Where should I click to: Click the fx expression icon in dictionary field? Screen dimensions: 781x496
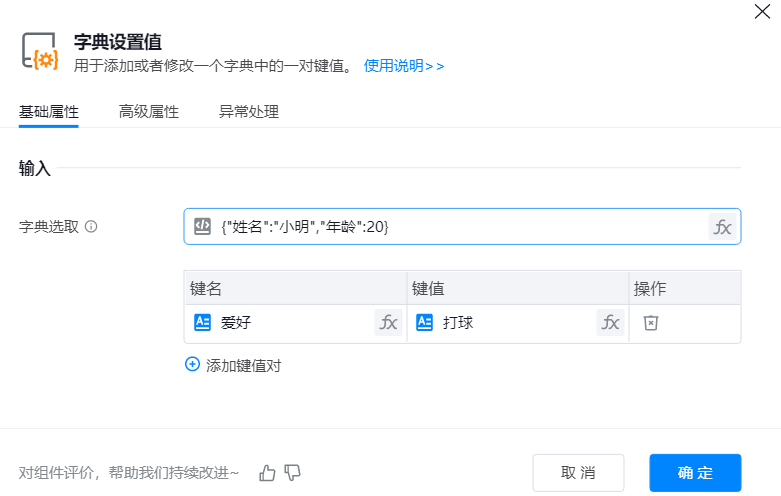(722, 227)
